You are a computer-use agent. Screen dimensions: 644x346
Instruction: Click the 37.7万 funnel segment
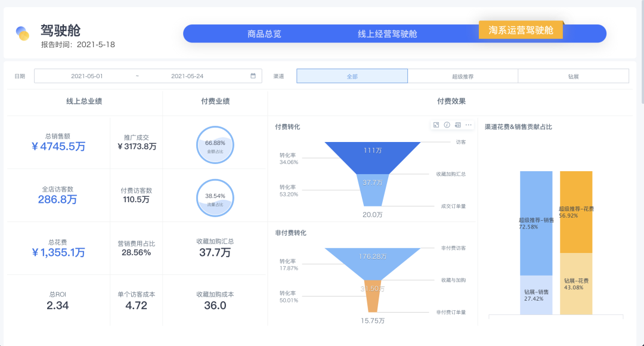[373, 190]
